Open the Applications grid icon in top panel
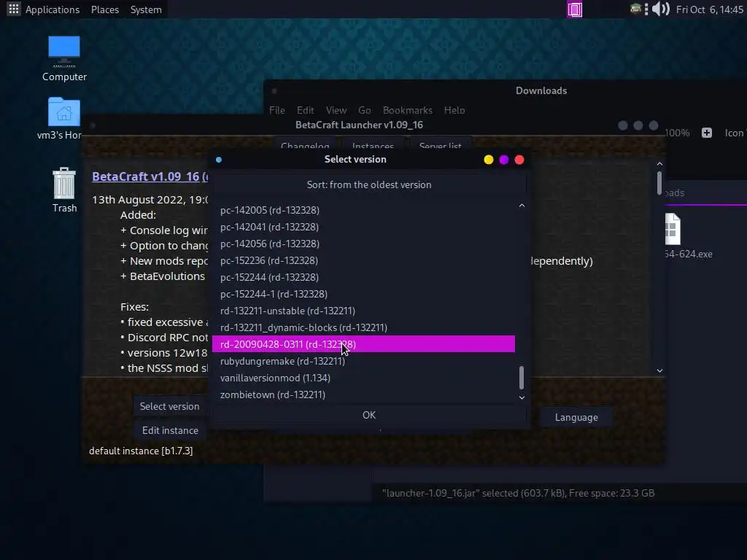The height and width of the screenshot is (560, 747). click(x=13, y=9)
